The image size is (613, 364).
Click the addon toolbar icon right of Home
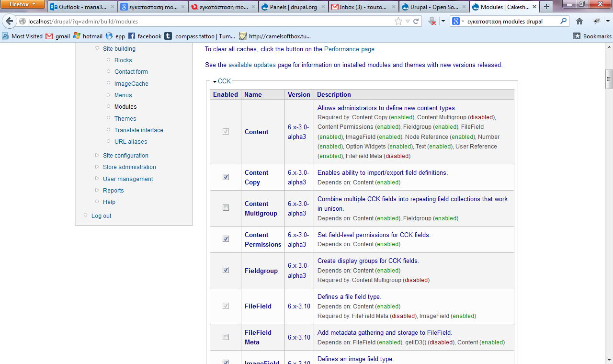[597, 21]
